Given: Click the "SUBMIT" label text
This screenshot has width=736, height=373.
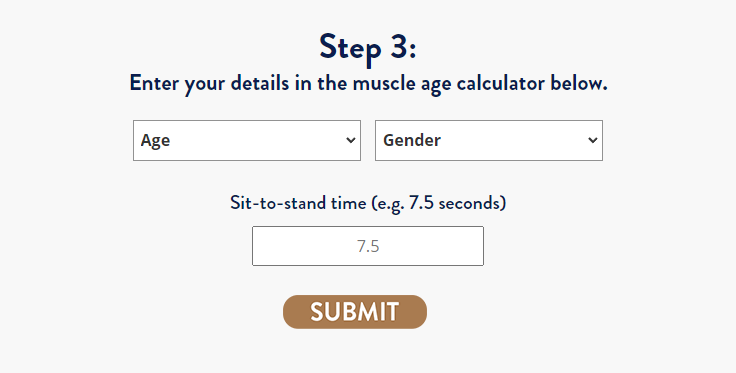Looking at the screenshot, I should click(355, 312).
